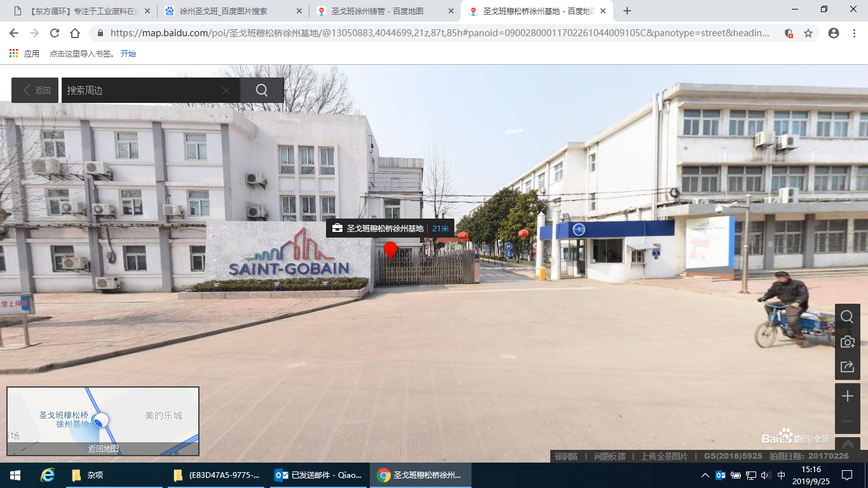
Task: Close the 东方循环 tab
Action: (147, 11)
